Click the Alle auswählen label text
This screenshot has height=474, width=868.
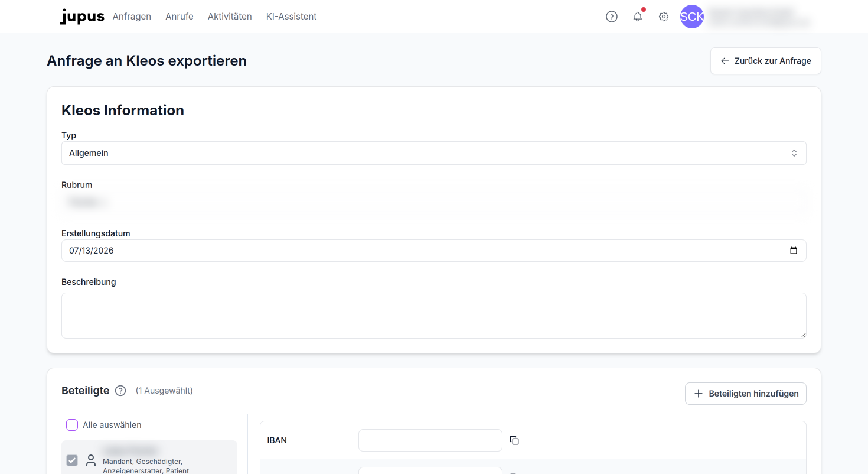coord(112,425)
